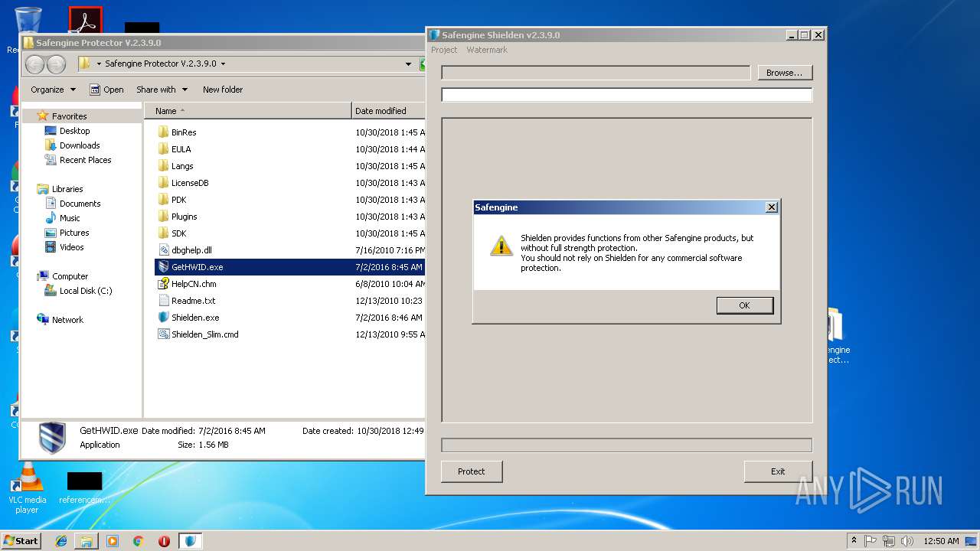Click the Network icon in navigation pane

pyautogui.click(x=43, y=320)
